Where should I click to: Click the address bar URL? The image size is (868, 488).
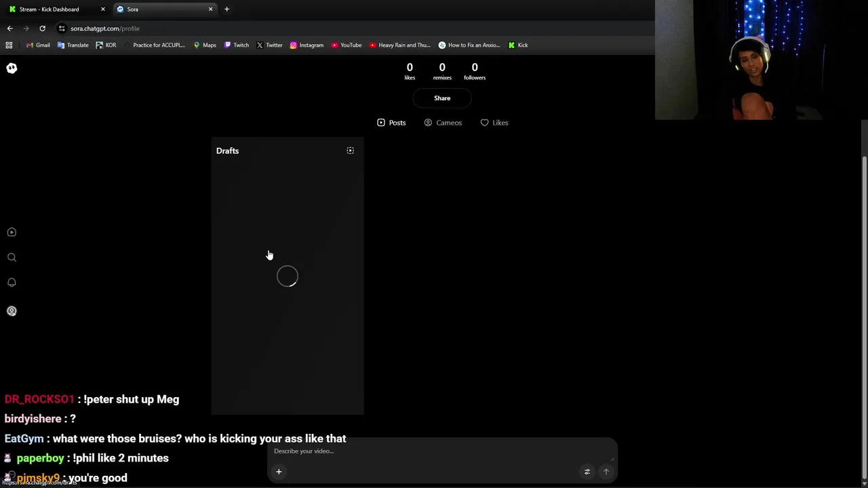pyautogui.click(x=105, y=28)
